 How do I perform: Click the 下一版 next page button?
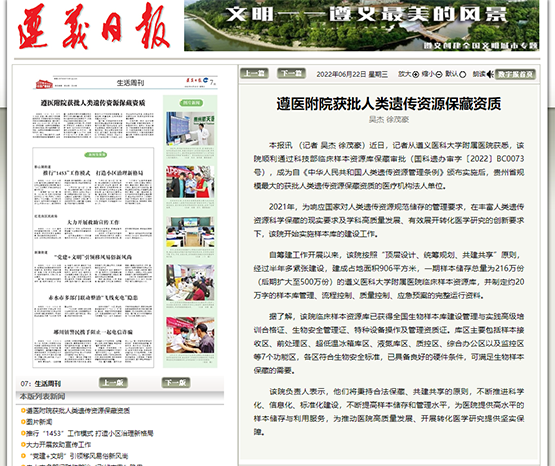176,382
